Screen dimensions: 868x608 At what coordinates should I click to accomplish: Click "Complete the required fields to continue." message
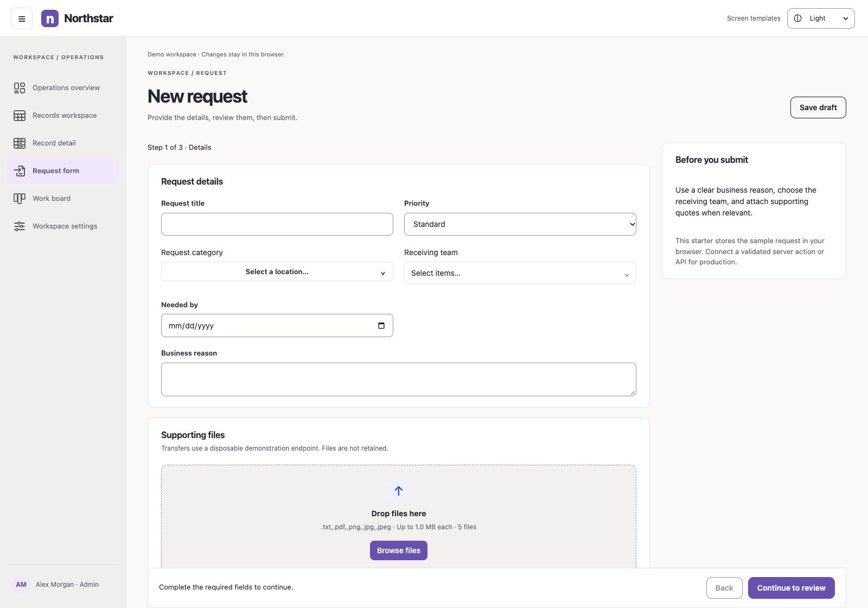(x=226, y=587)
